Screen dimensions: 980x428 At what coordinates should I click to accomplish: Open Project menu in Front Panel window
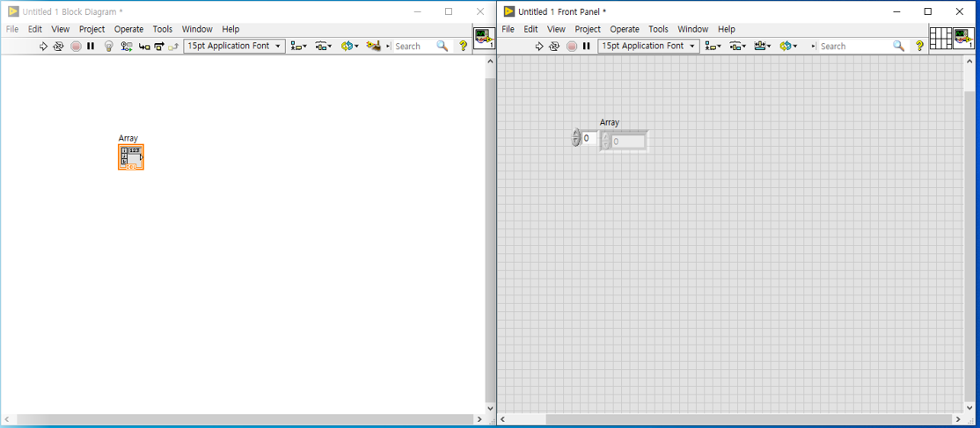coord(588,29)
